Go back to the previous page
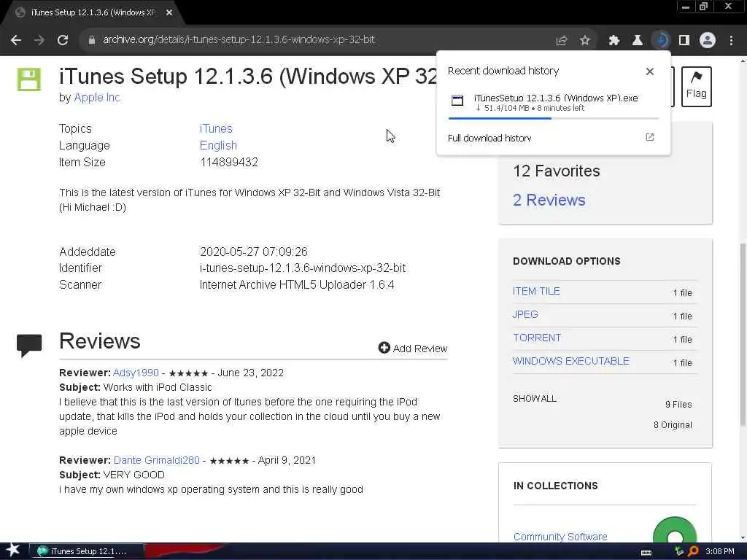The image size is (747, 560). (x=16, y=40)
